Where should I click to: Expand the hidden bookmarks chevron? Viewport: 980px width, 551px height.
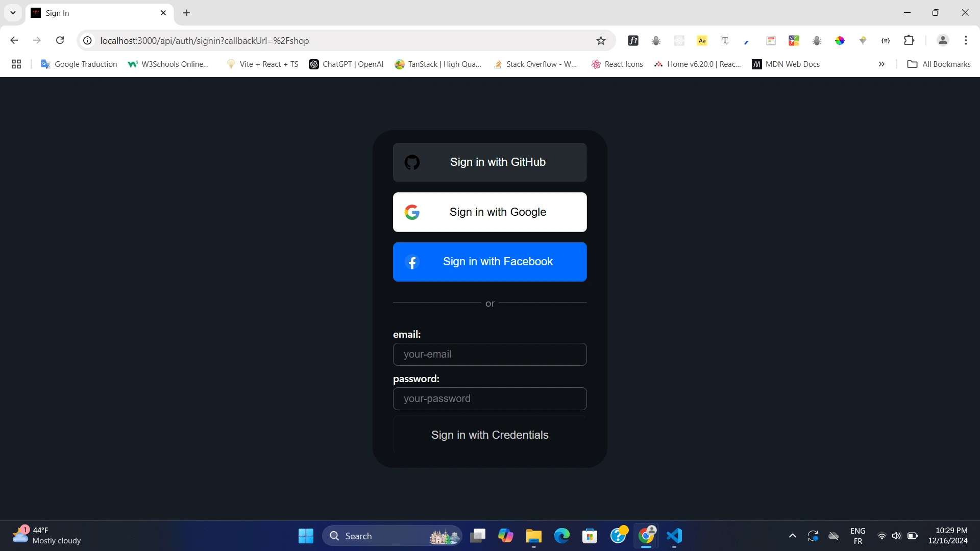pyautogui.click(x=881, y=64)
